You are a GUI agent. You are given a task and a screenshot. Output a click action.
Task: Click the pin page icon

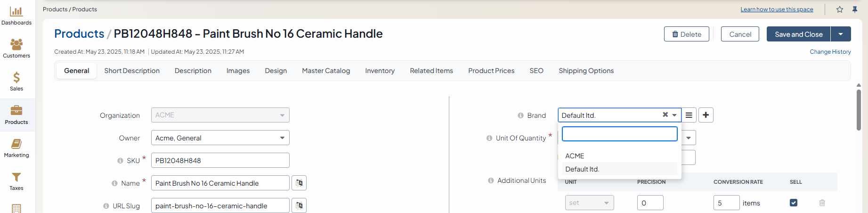pos(855,9)
